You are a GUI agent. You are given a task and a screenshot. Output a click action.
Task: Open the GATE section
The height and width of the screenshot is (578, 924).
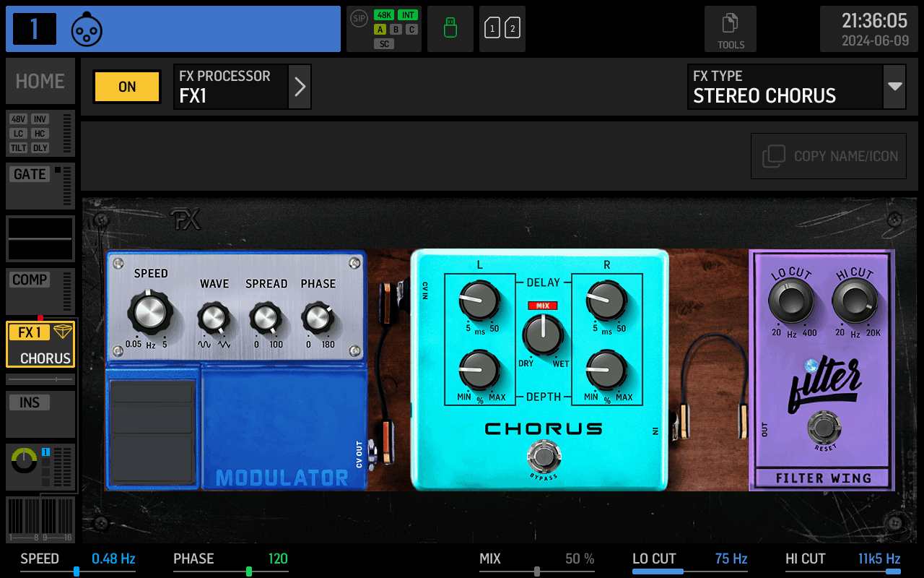[40, 185]
